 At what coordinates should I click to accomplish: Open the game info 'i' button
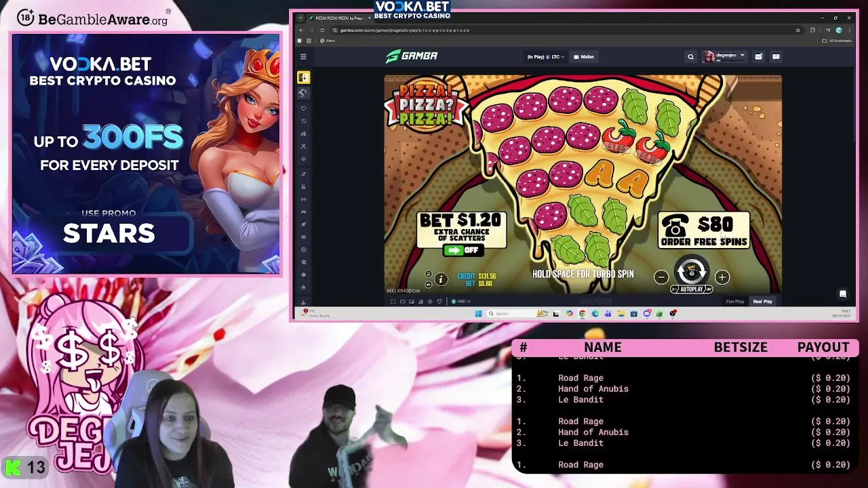coord(441,279)
